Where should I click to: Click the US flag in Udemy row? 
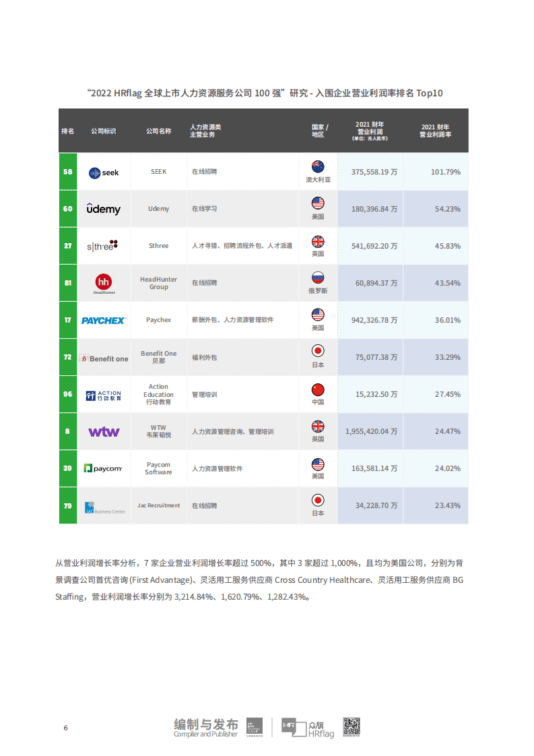tap(318, 203)
